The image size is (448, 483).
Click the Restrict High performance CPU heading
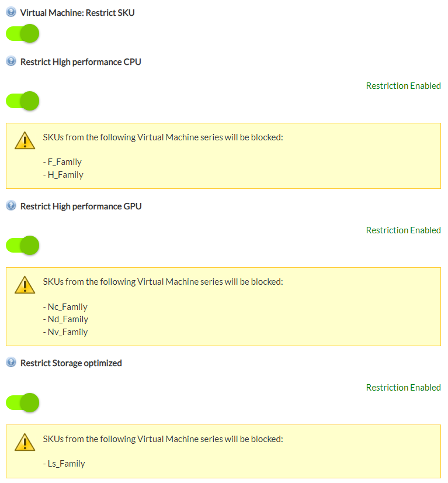(x=81, y=62)
